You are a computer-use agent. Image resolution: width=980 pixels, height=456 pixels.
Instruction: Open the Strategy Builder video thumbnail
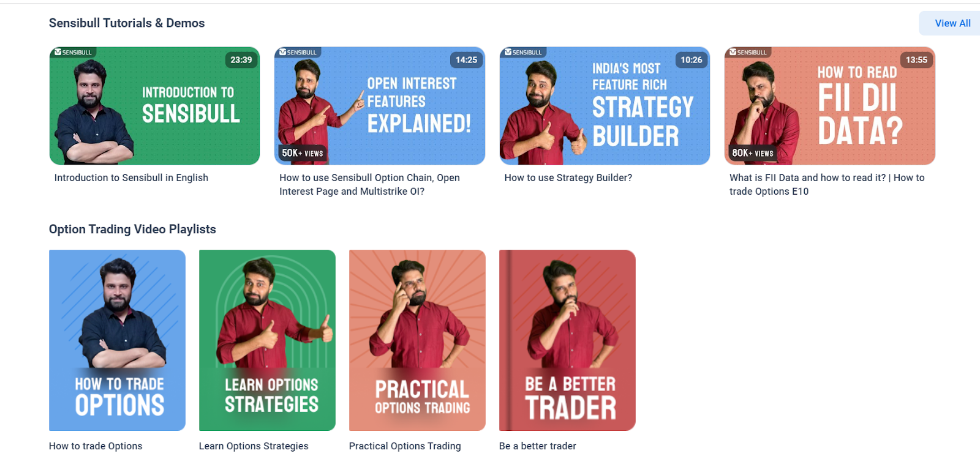click(x=605, y=106)
